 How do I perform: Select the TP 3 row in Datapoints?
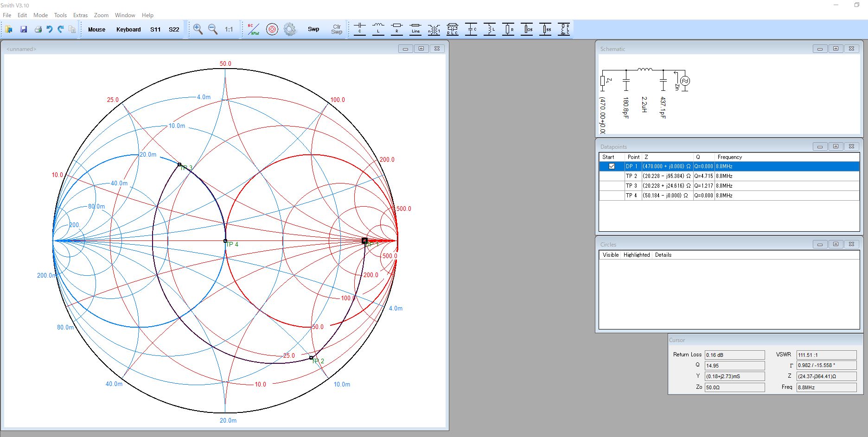(729, 186)
